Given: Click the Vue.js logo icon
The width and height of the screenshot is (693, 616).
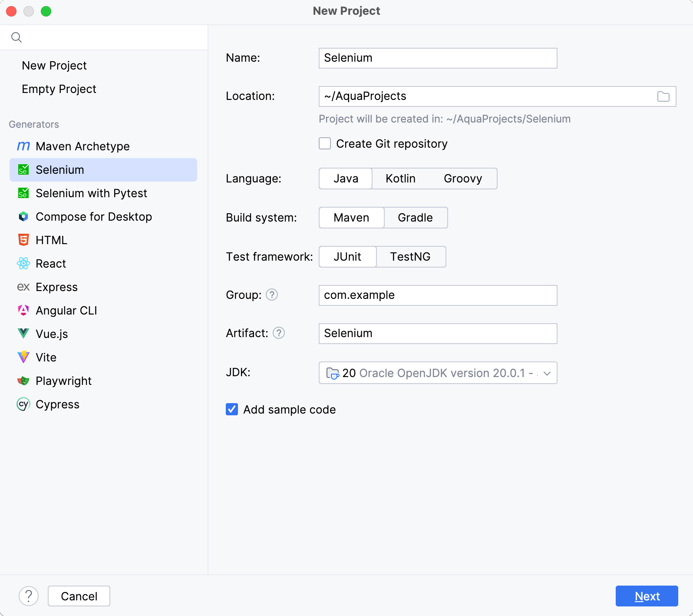Looking at the screenshot, I should pos(23,334).
